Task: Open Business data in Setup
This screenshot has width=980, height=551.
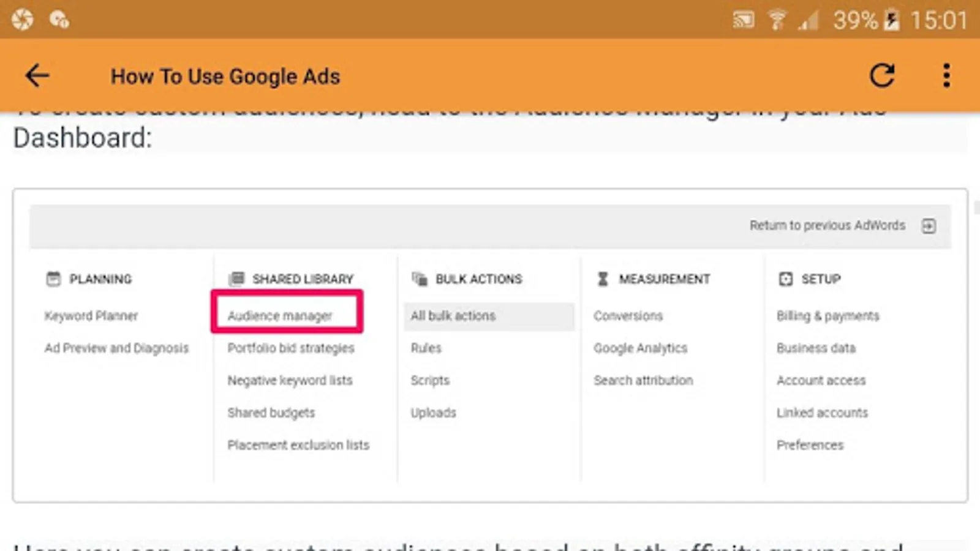Action: tap(816, 348)
